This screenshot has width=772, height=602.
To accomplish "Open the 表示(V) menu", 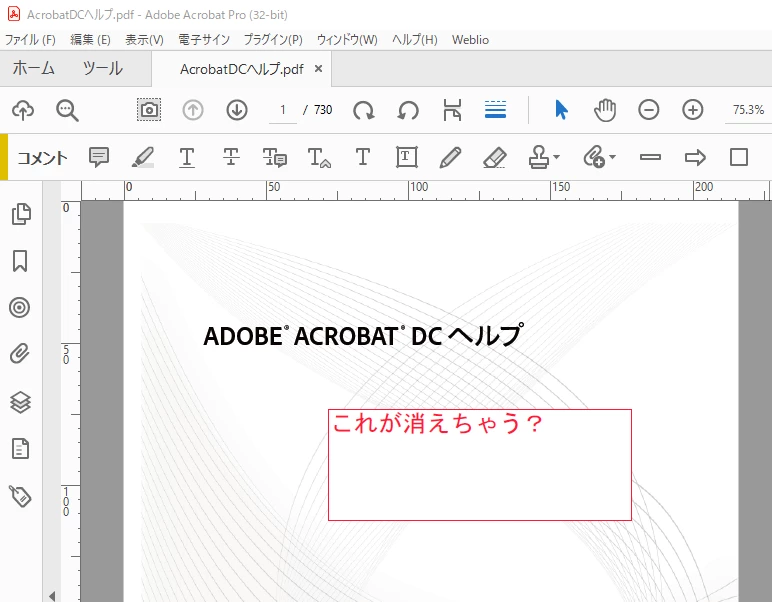I will click(x=144, y=40).
